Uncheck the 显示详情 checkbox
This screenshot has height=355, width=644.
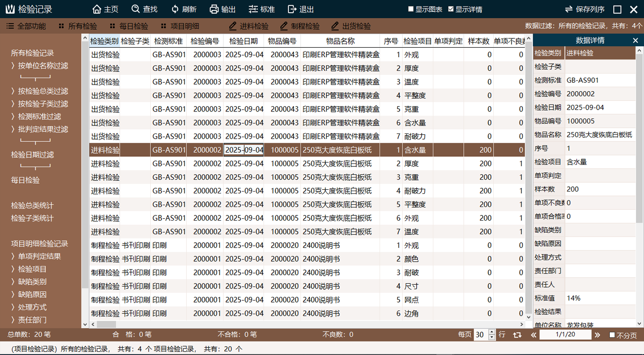point(451,9)
